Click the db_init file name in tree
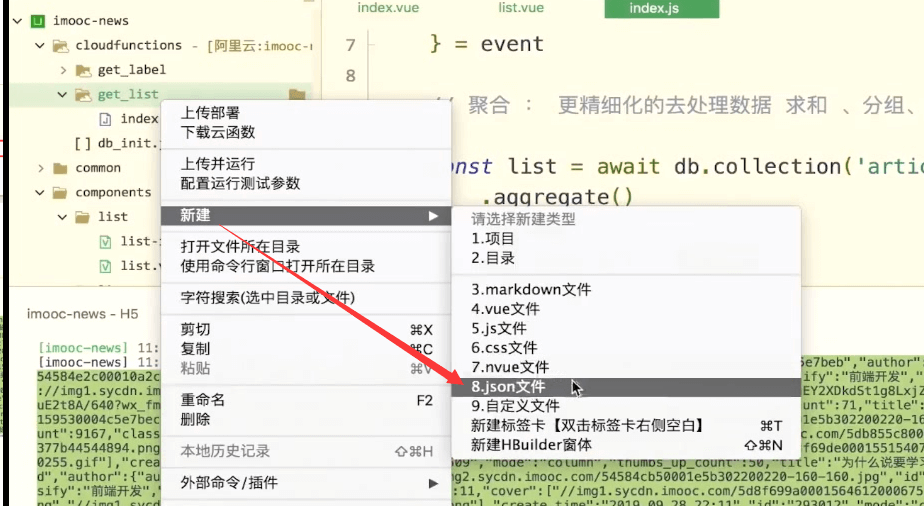The width and height of the screenshot is (924, 506). (x=128, y=144)
